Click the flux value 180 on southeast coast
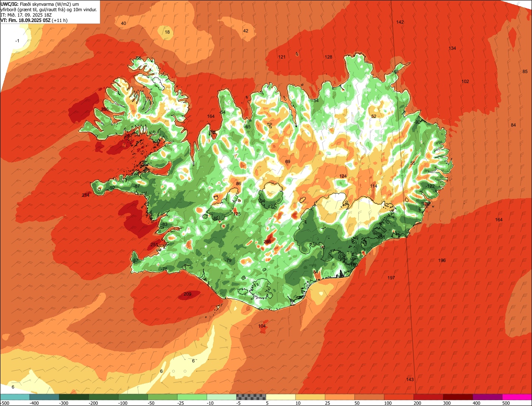This screenshot has height=406, width=532. [x=354, y=265]
